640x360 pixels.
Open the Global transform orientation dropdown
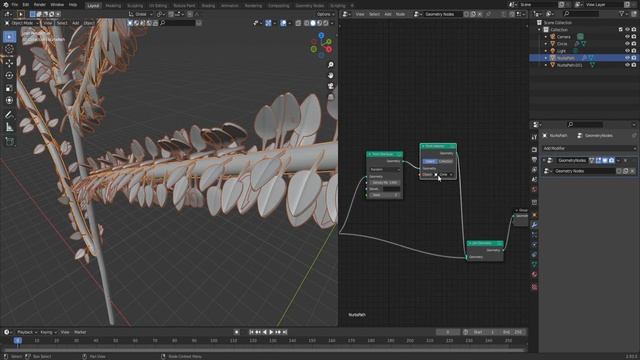[x=141, y=14]
